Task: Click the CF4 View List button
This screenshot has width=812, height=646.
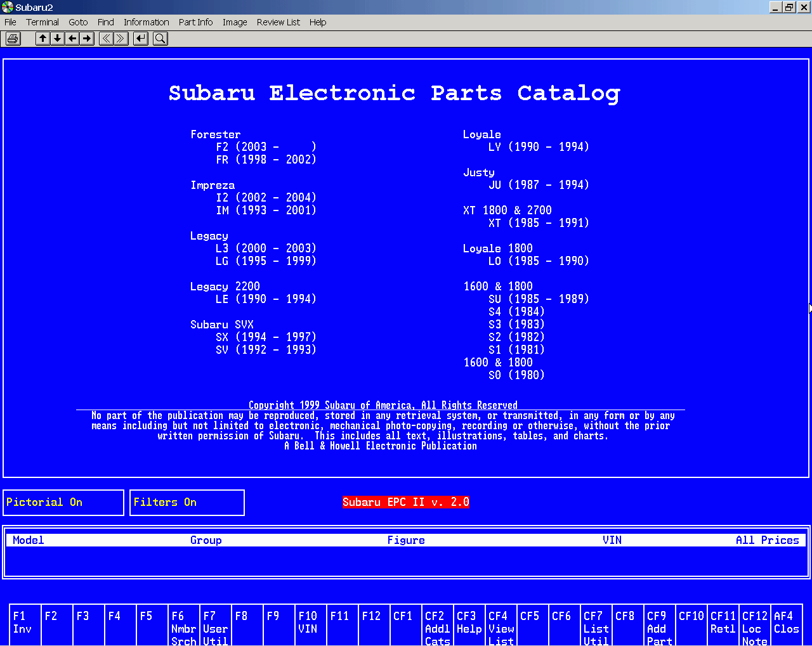Action: pos(501,625)
